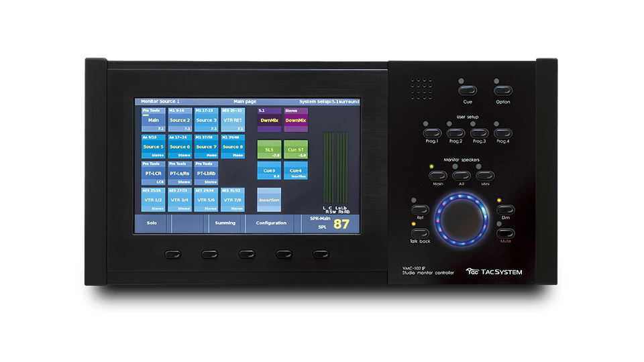This screenshot has height=362, width=644.
Task: Toggle the Mute button
Action: coord(506,233)
